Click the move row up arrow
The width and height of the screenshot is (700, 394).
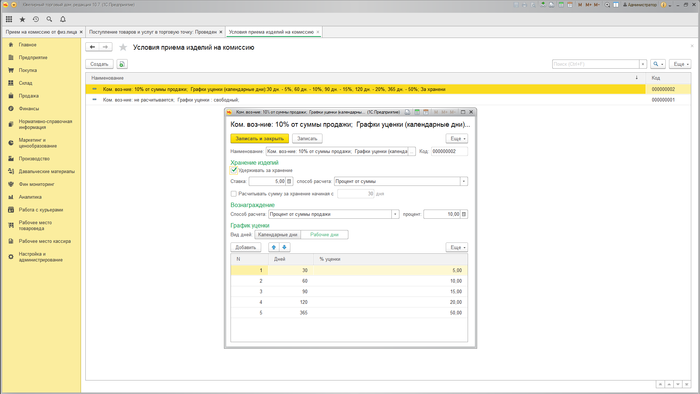point(274,247)
